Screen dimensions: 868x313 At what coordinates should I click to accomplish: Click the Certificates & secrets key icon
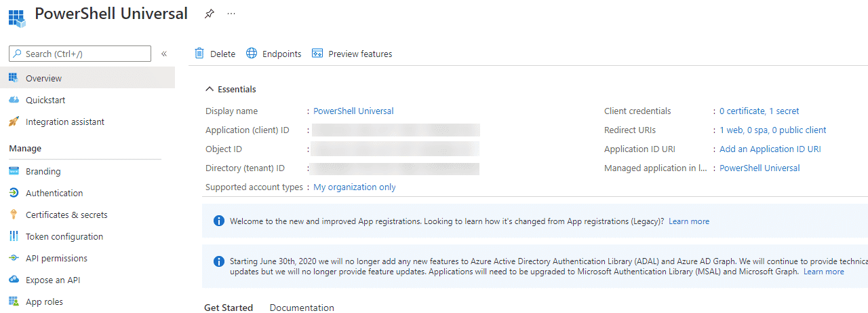tap(13, 215)
